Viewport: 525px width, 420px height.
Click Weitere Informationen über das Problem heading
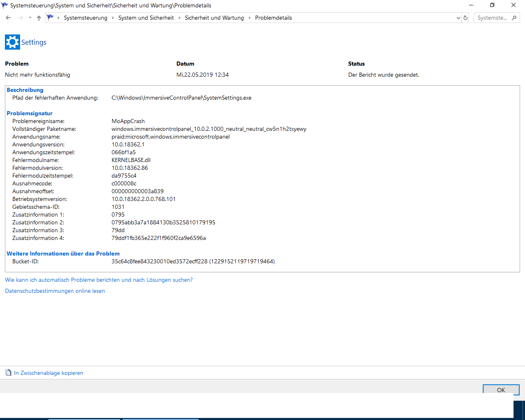(63, 253)
